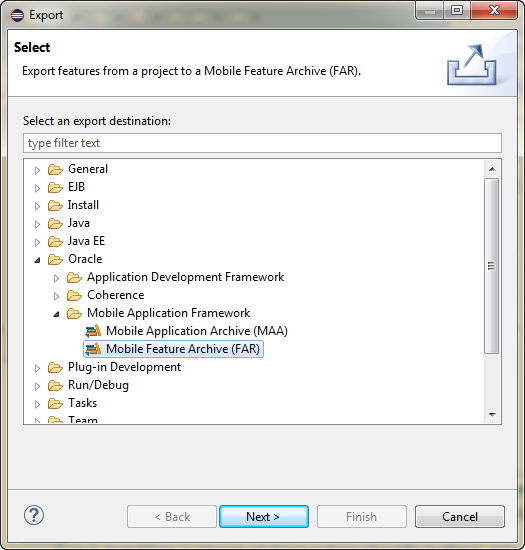Click the Mobile Feature Archive (FAR) icon

tap(93, 349)
